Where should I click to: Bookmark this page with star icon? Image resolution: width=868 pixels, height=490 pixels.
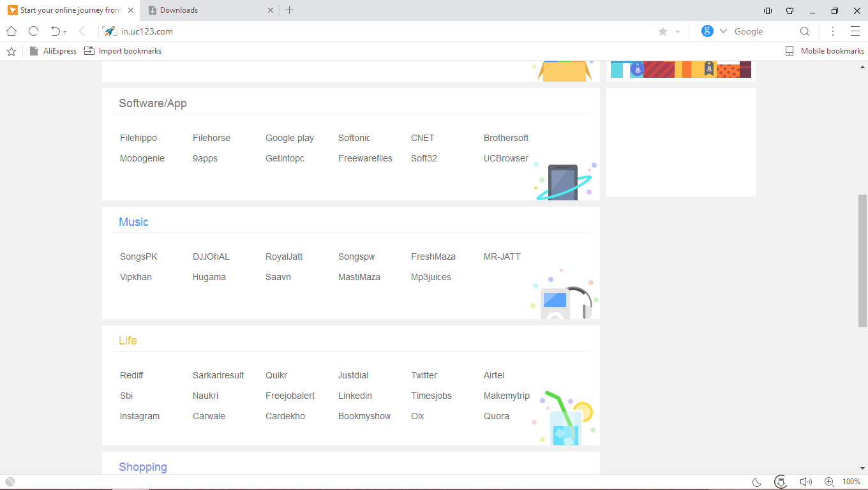click(662, 31)
